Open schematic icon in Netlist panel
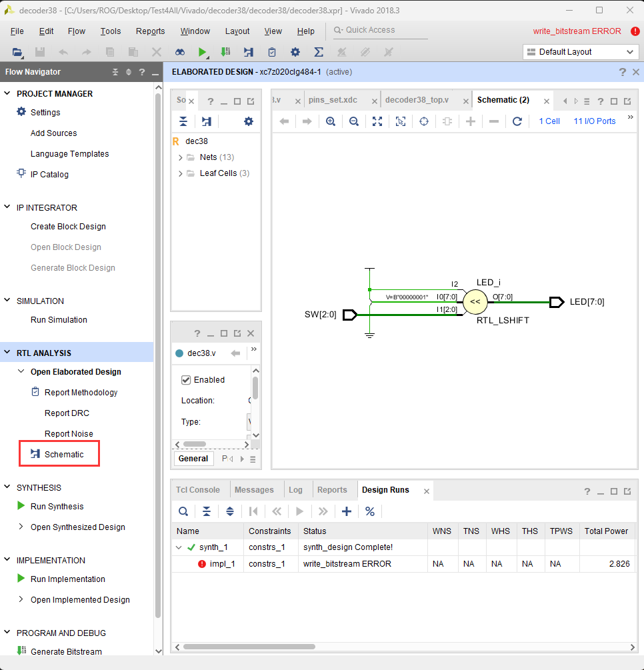The width and height of the screenshot is (644, 670). (x=207, y=121)
